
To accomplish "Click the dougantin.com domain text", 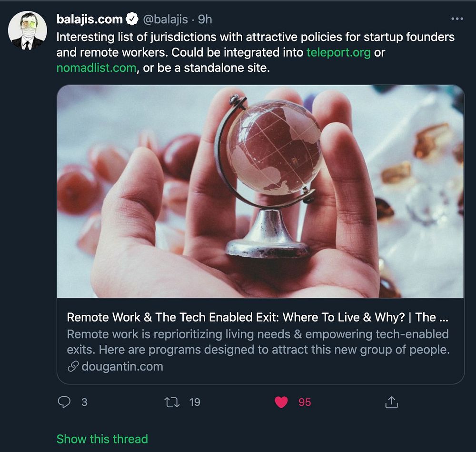I will (122, 367).
